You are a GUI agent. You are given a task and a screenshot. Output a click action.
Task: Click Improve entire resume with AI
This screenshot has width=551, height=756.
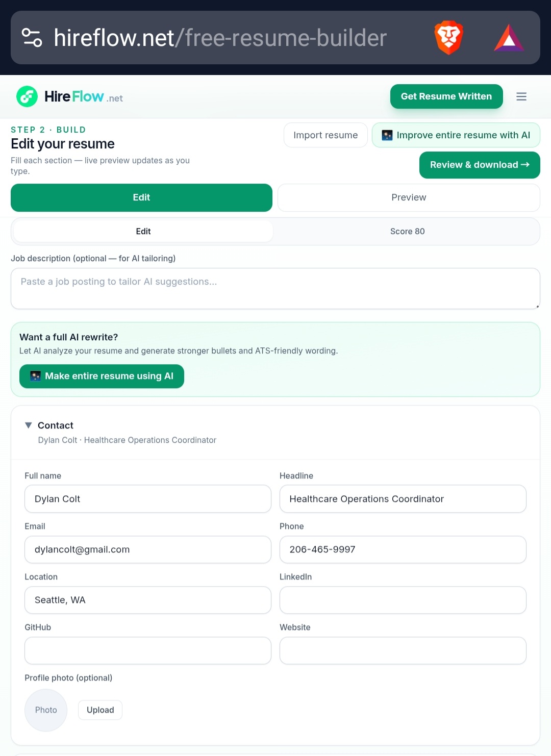tap(456, 135)
